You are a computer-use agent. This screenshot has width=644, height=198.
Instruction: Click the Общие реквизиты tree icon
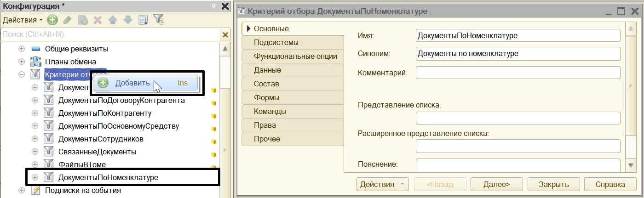36,49
